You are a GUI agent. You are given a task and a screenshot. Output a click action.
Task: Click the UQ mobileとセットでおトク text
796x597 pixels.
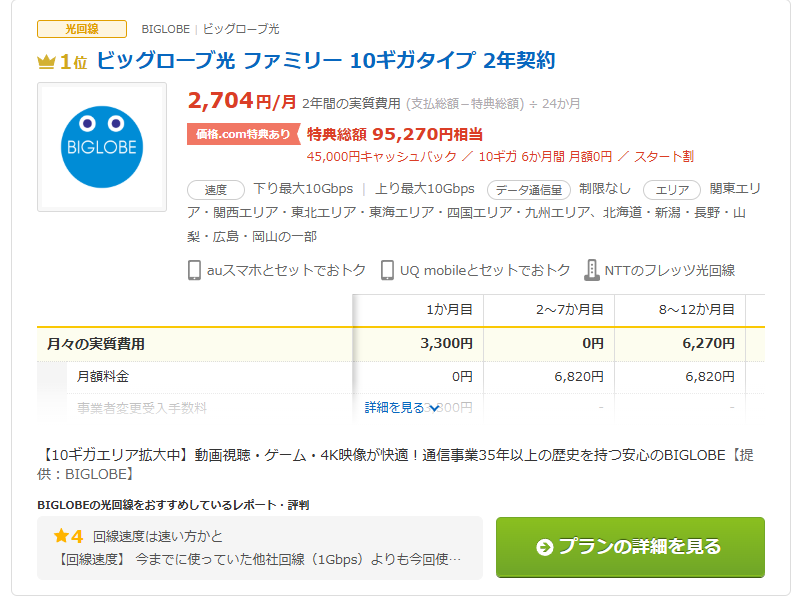(485, 270)
